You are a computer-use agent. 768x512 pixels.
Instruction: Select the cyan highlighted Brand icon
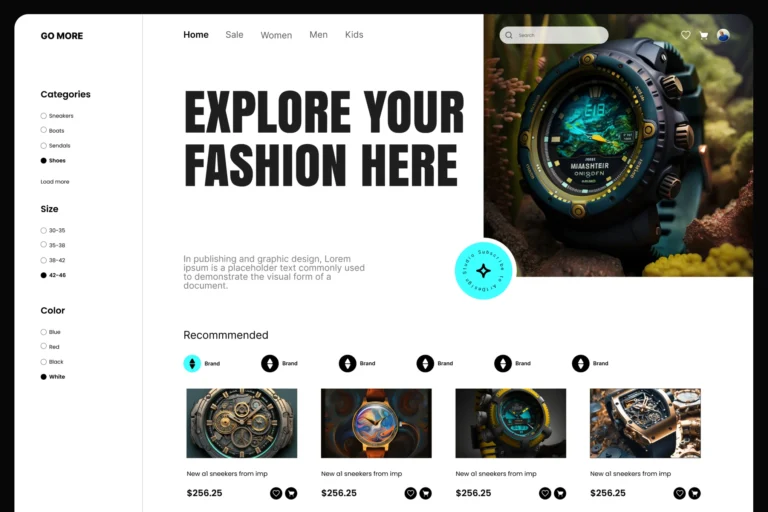click(192, 364)
